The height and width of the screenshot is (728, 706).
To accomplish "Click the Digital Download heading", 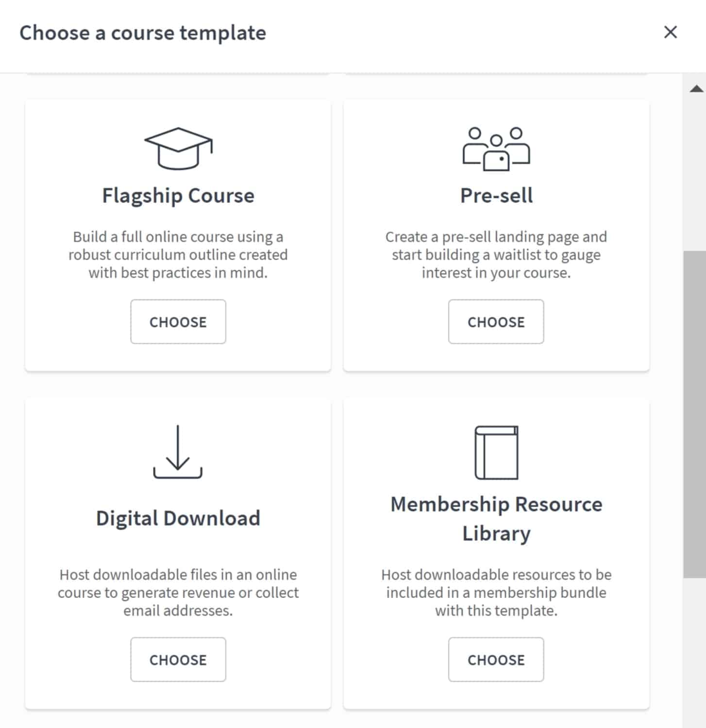I will tap(178, 517).
